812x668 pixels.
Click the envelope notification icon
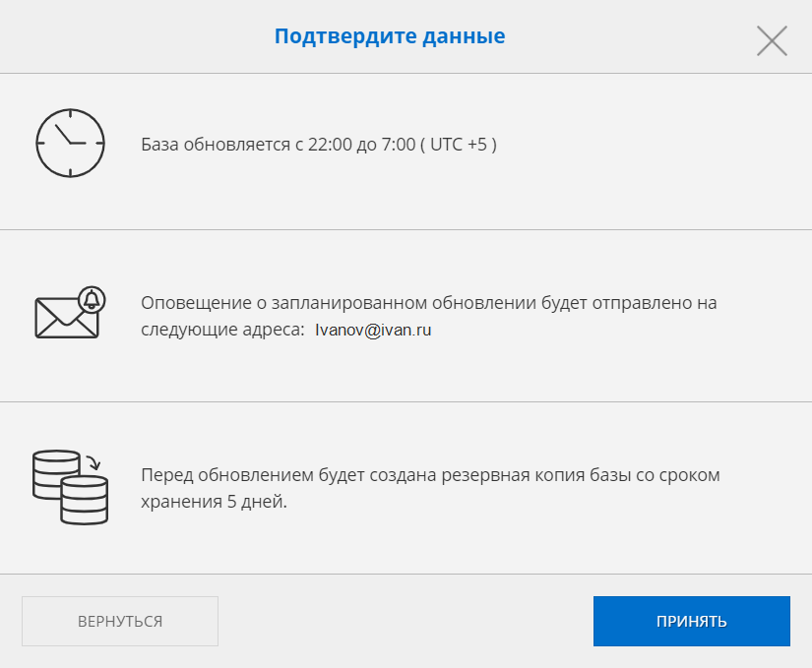tap(67, 317)
